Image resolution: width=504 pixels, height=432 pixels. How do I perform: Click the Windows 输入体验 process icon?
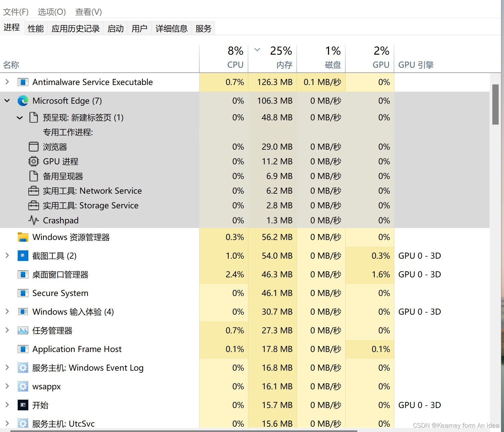click(23, 312)
